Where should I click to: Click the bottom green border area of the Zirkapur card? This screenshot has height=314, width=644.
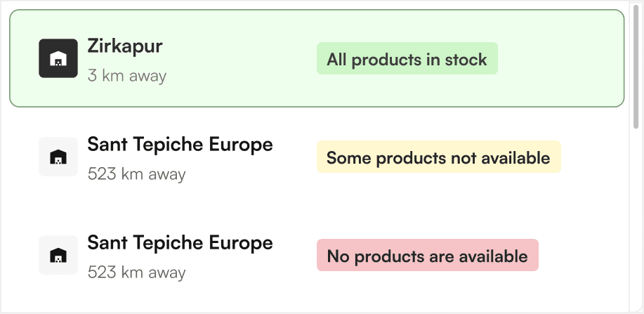click(x=316, y=105)
